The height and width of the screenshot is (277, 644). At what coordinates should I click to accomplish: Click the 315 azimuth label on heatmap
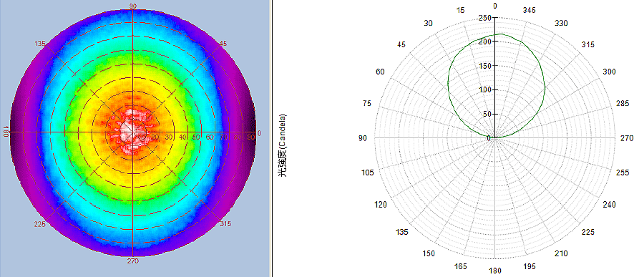click(225, 223)
